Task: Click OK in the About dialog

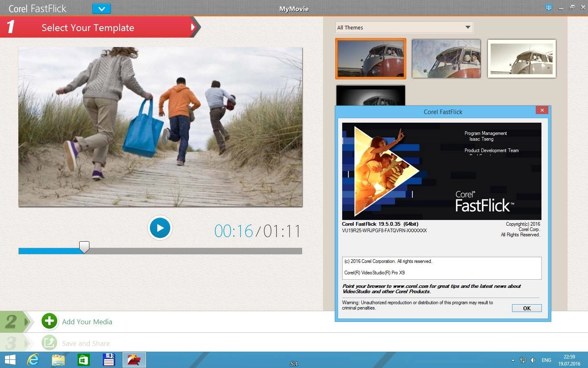Action: (527, 308)
